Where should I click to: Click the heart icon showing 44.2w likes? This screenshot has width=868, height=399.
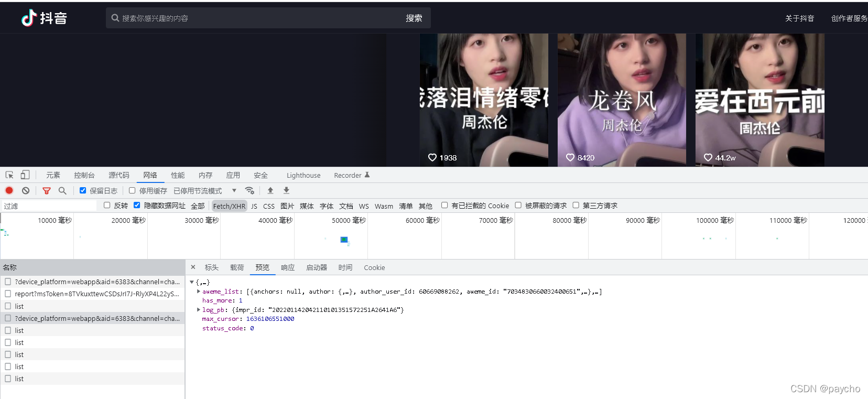(708, 157)
